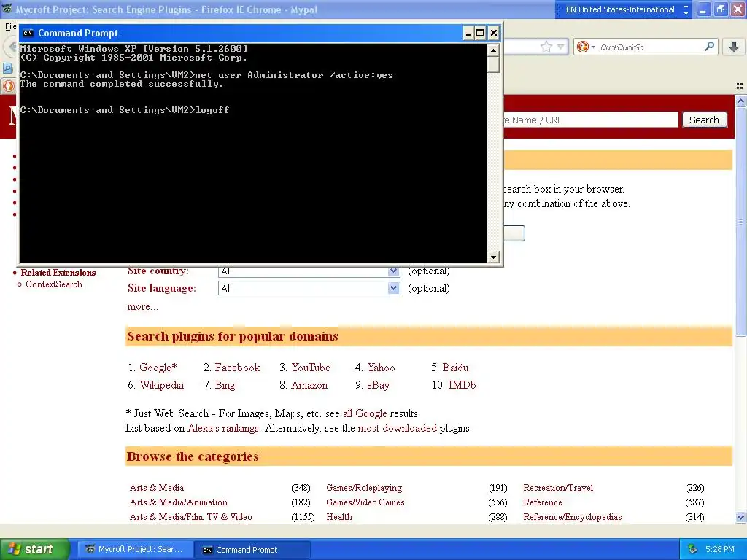Open the Baidu plugin link
Screen dimensions: 747x560
coord(455,367)
